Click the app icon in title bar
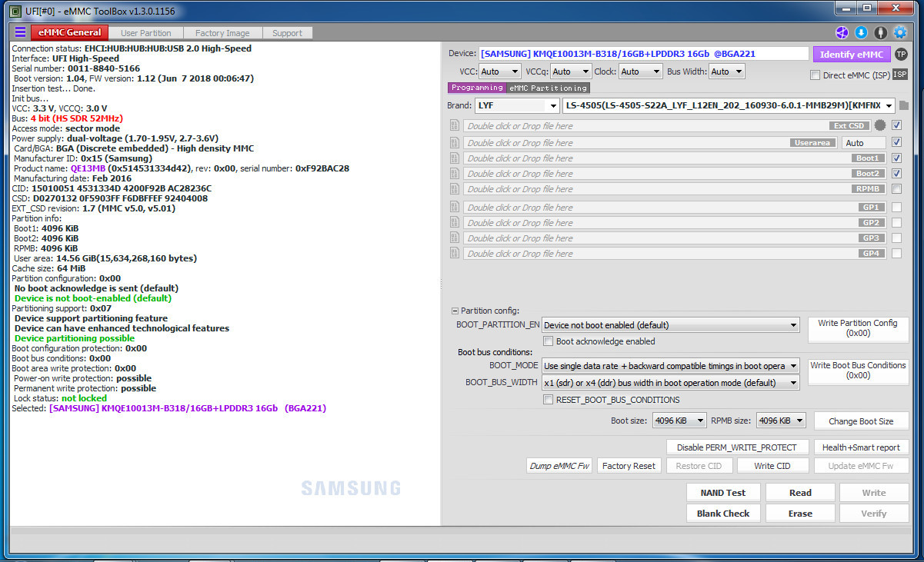This screenshot has width=924, height=562. click(15, 11)
